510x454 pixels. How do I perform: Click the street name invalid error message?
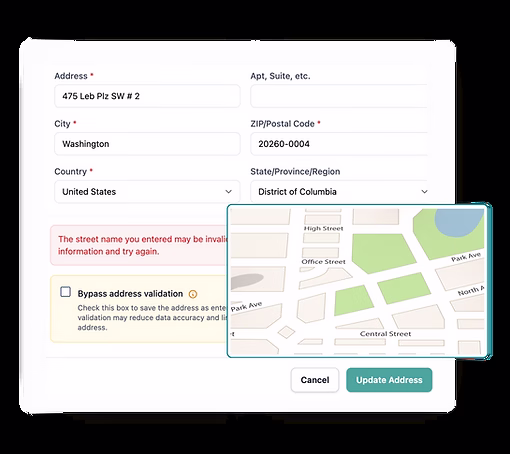(140, 245)
